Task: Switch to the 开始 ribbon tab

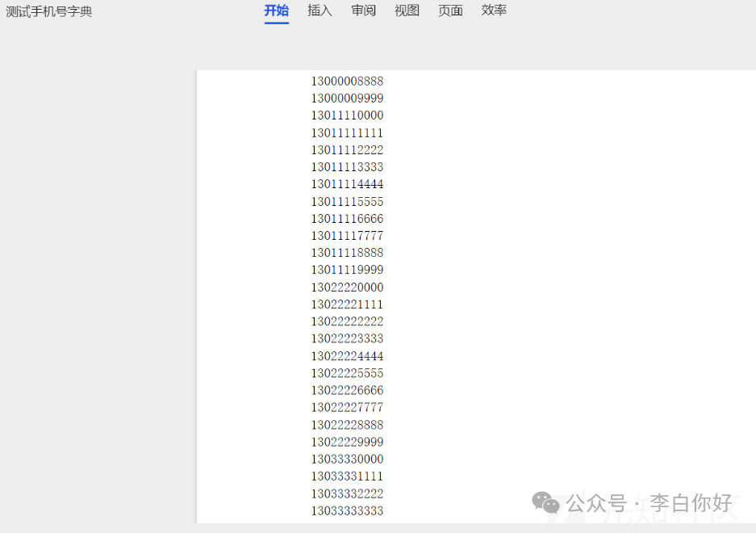Action: 276,11
